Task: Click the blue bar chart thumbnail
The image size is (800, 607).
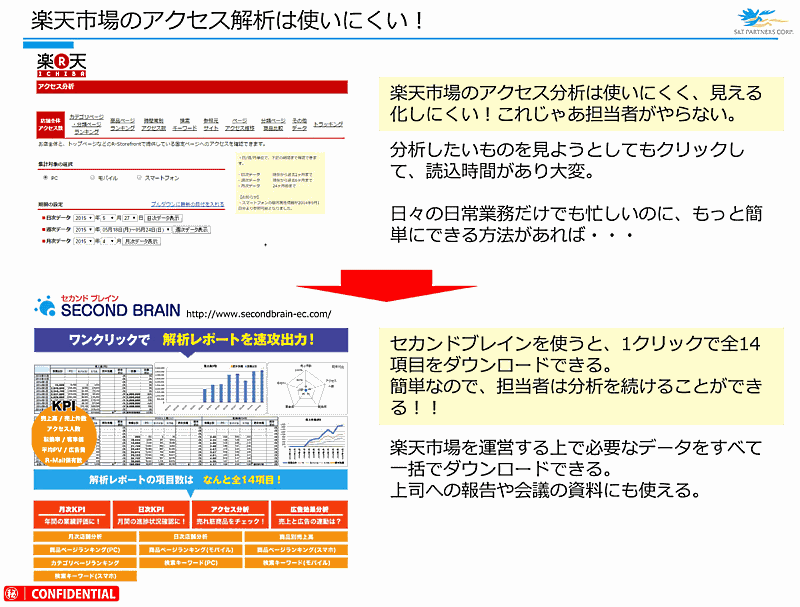Action: (210, 388)
